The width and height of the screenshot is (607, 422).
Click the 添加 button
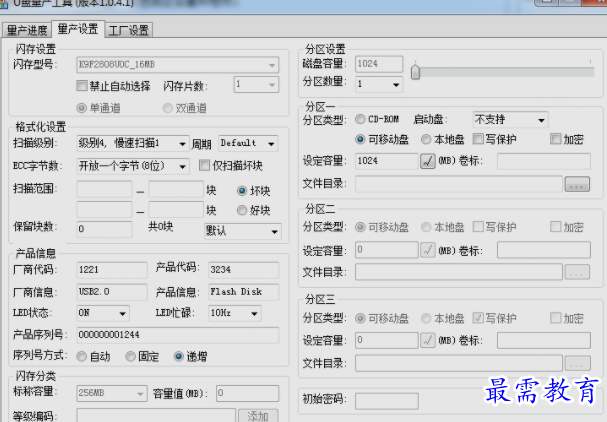pos(258,416)
